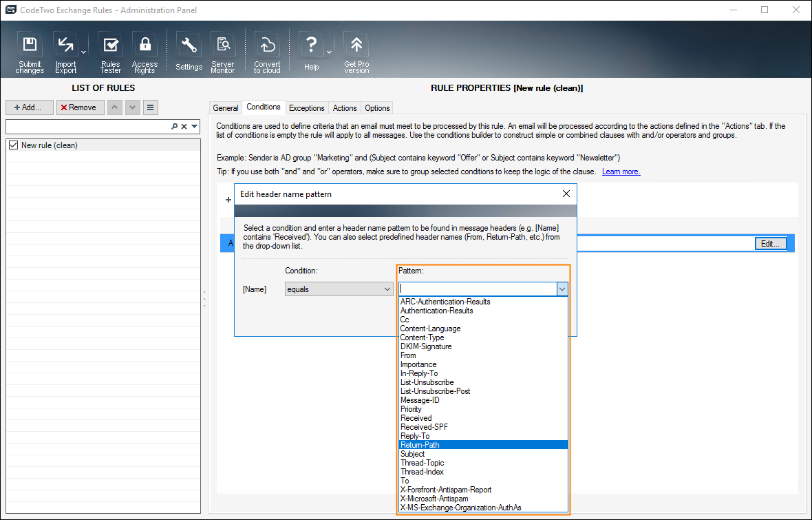Select X-Forefront-Antispam-Report option
The width and height of the screenshot is (812, 520).
click(484, 490)
